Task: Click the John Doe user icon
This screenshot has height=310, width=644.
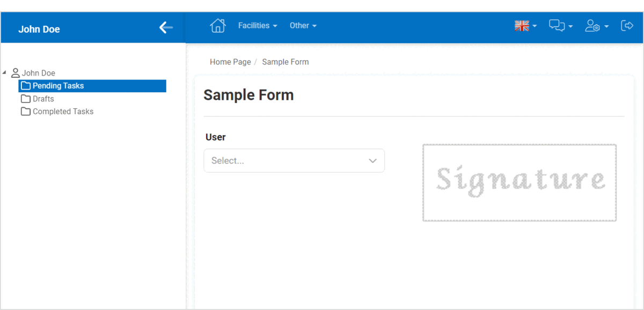Action: coord(15,72)
